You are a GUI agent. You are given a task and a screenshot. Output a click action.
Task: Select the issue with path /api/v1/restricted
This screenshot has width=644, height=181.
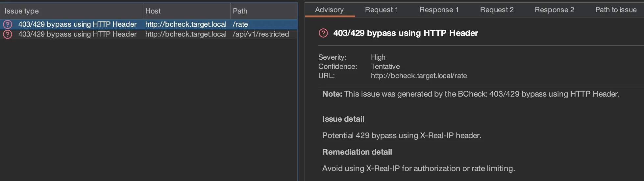click(260, 34)
